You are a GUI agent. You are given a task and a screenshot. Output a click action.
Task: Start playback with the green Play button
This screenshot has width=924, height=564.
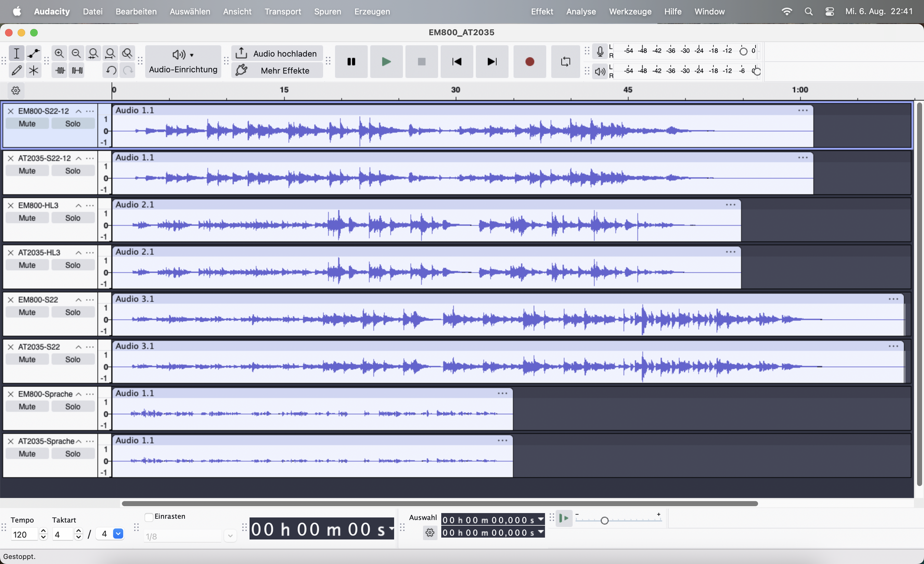point(386,62)
